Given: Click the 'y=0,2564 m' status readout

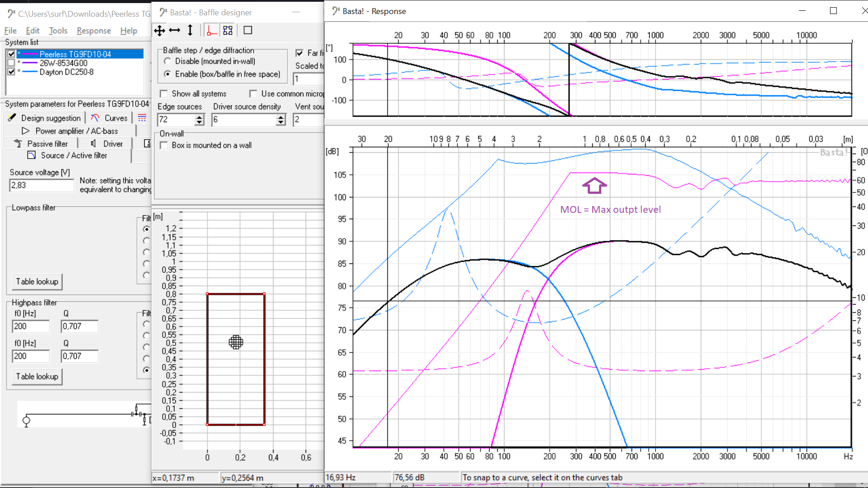Looking at the screenshot, I should [272, 478].
